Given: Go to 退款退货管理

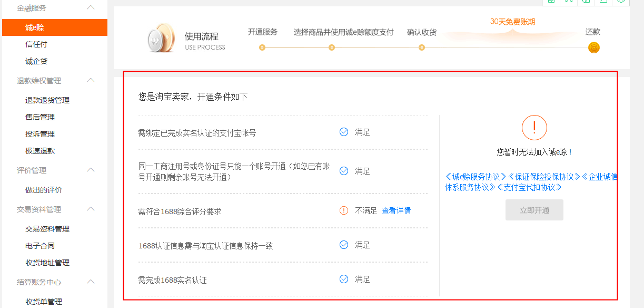Looking at the screenshot, I should click(47, 100).
